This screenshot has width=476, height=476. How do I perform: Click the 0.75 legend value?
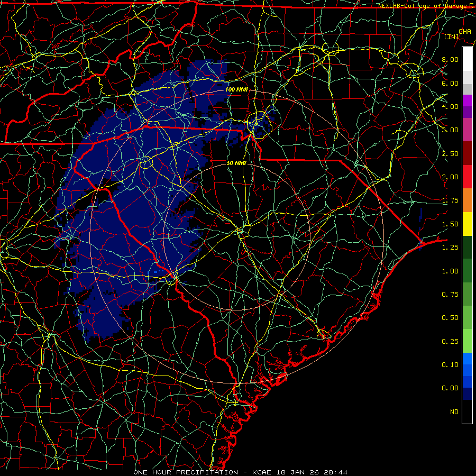click(450, 295)
